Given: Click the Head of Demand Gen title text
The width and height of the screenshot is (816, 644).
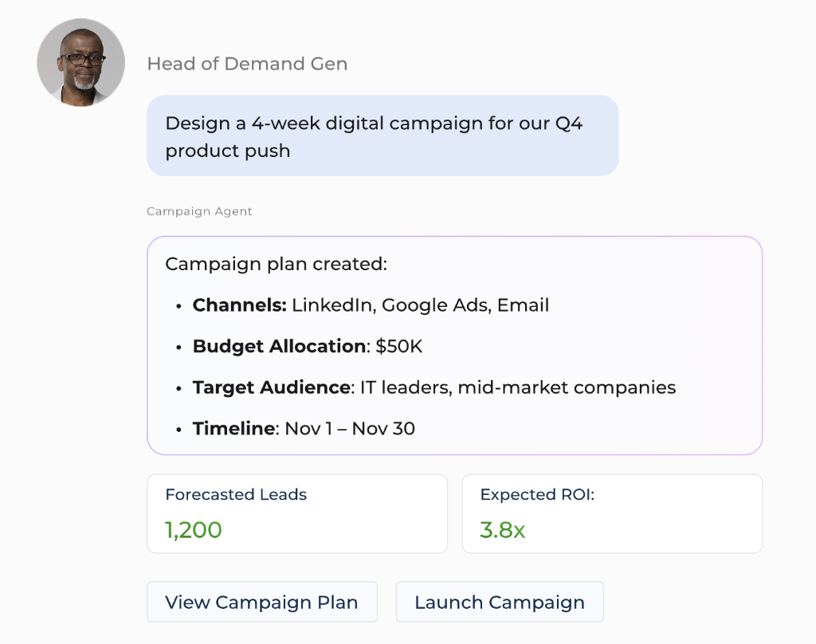Looking at the screenshot, I should point(247,64).
